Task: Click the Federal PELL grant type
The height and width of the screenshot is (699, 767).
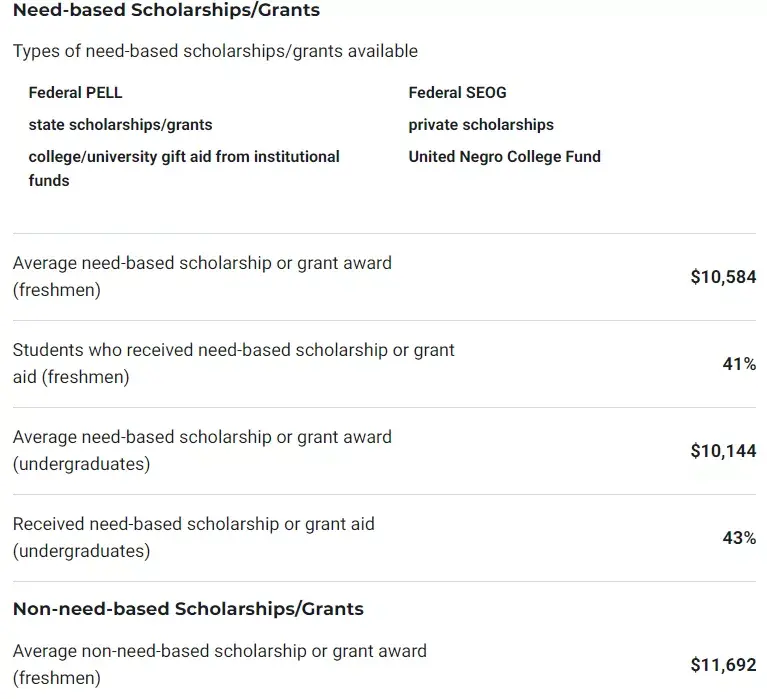Action: coord(75,93)
